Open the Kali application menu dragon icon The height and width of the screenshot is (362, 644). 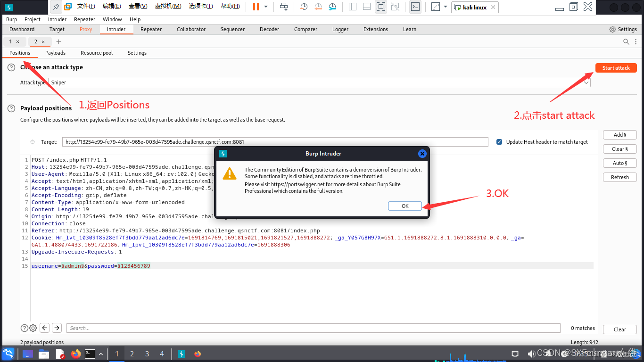coord(8,354)
